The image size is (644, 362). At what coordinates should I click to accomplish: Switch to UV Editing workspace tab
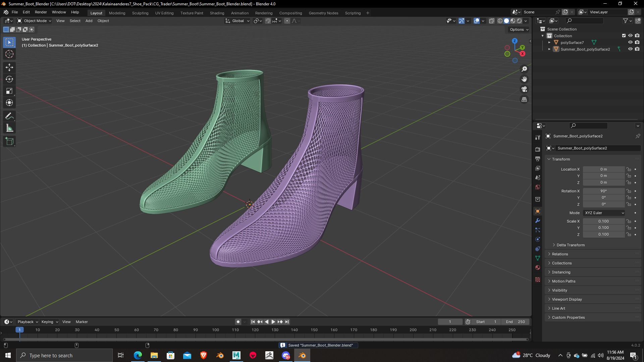coord(164,13)
